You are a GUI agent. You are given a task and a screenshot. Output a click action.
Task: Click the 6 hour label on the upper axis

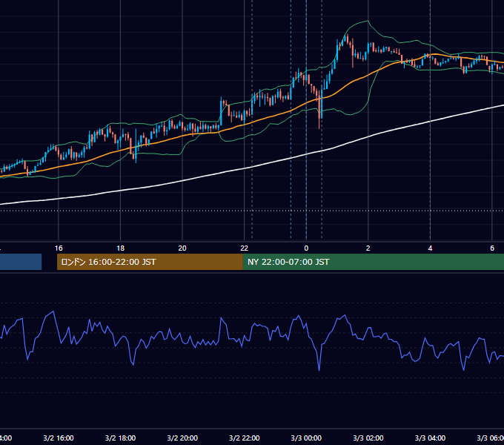492,248
